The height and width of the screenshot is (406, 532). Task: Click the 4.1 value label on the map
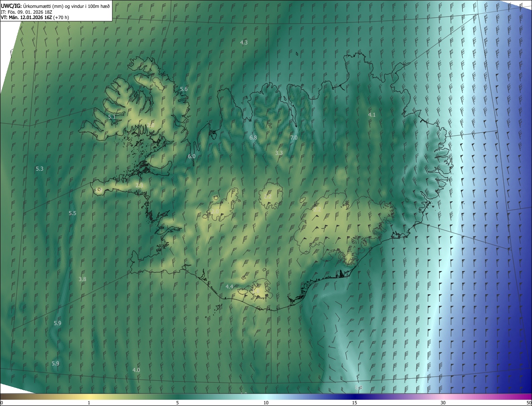tap(372, 115)
